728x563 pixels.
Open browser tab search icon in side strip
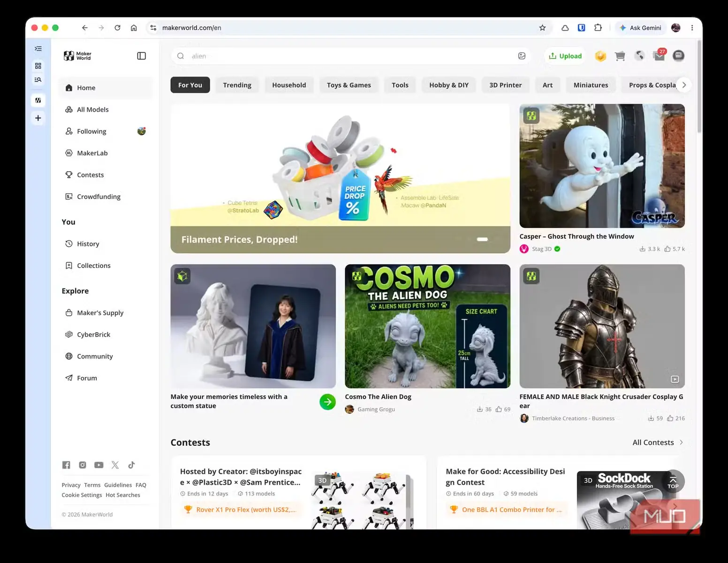pyautogui.click(x=38, y=79)
